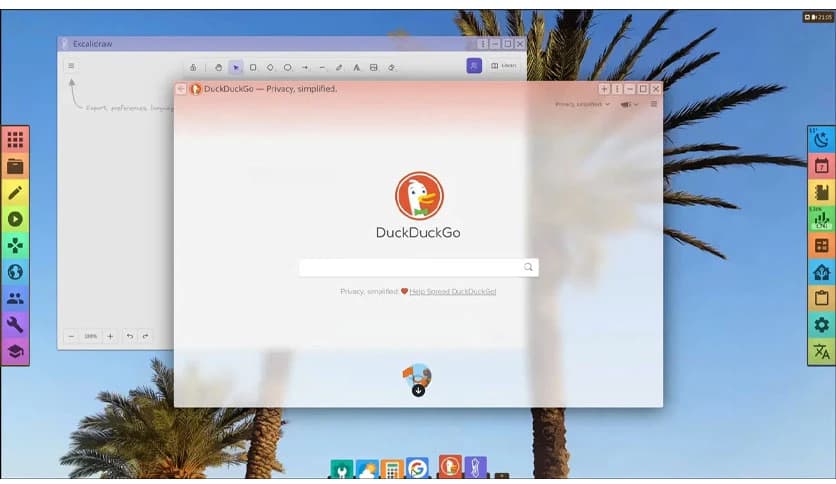
Task: Open the clipboard icon in right panel
Action: [822, 299]
